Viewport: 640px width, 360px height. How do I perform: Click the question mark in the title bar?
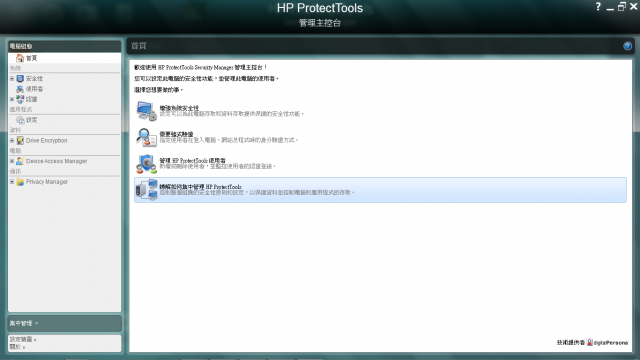tap(598, 7)
